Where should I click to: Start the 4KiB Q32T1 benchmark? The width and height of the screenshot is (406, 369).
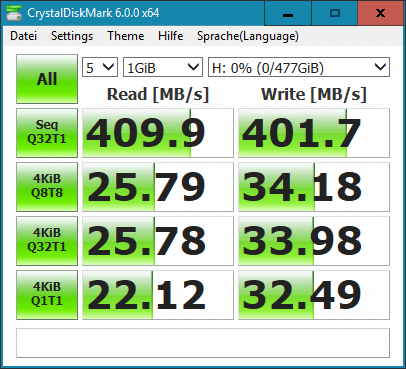click(x=47, y=241)
